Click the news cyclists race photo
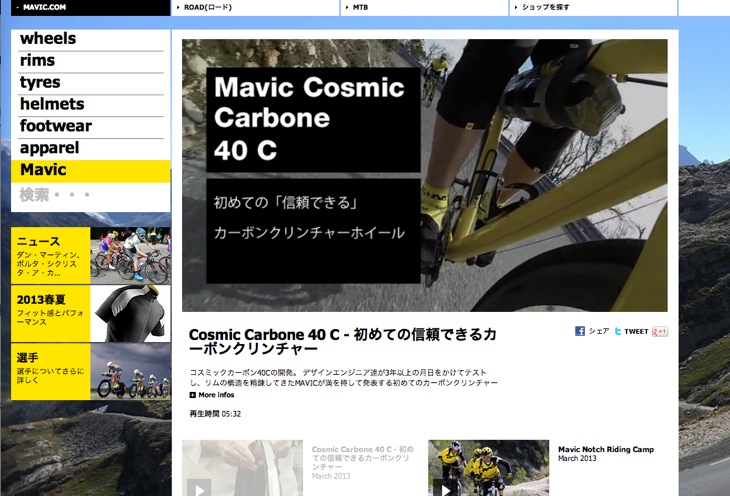This screenshot has height=496, width=730. tap(130, 255)
